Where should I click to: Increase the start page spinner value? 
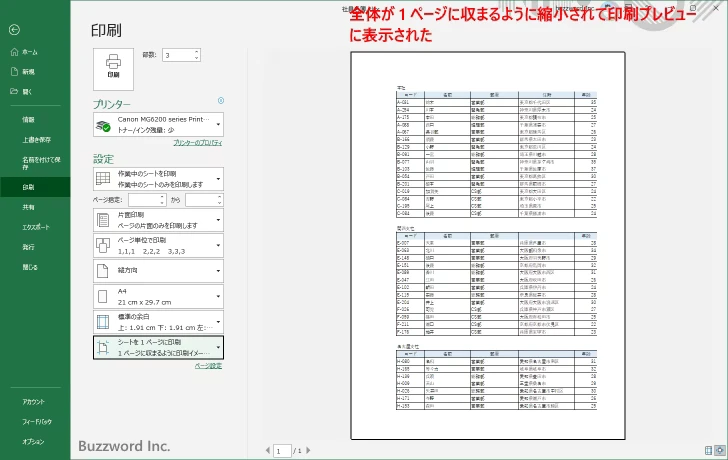[162, 197]
